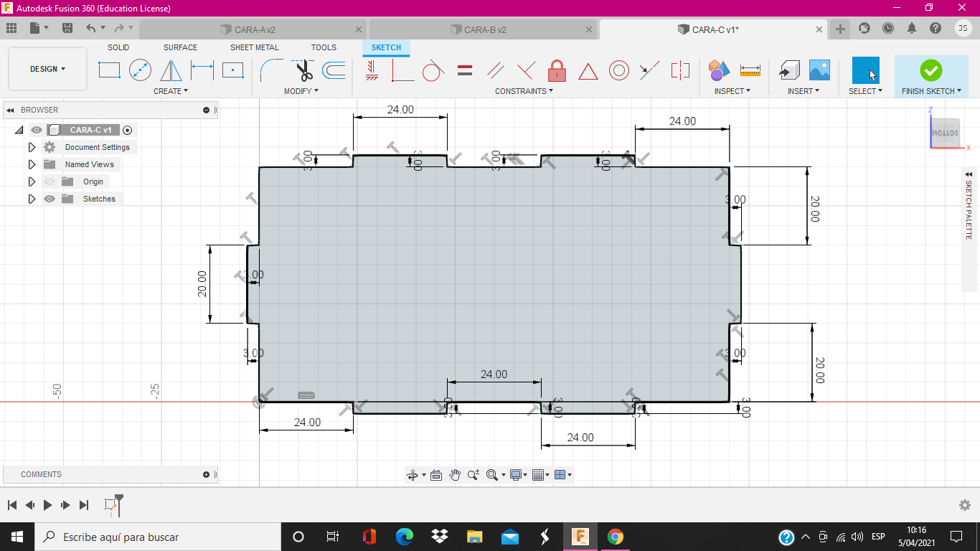This screenshot has width=980, height=551.
Task: Click the Look At icon in navigation bar
Action: (435, 474)
